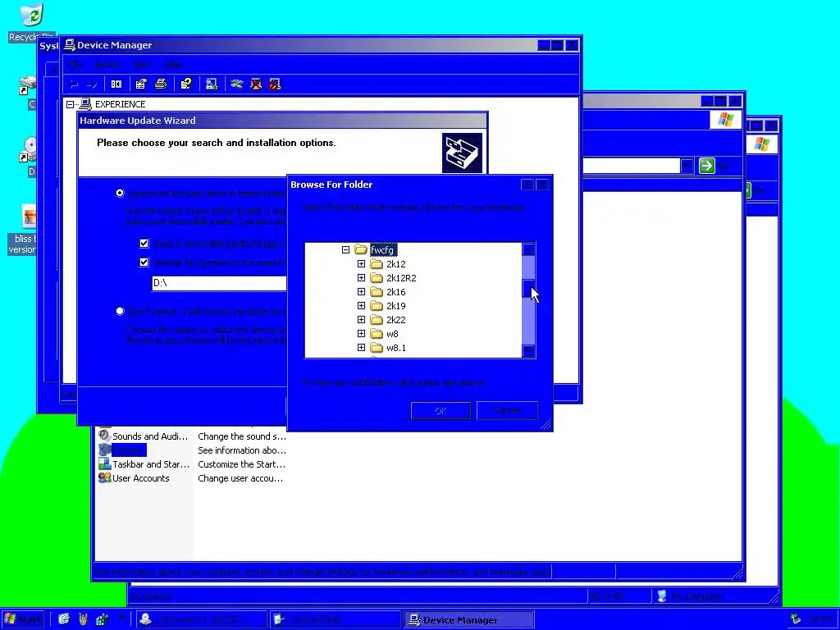Toggle 'Include this location in the search' checkbox
Viewport: 840px width, 630px height.
point(144,262)
